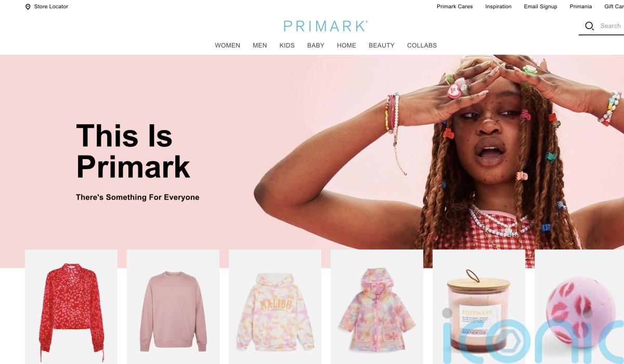The image size is (624, 364).
Task: Open the COLLABS menu
Action: (422, 45)
